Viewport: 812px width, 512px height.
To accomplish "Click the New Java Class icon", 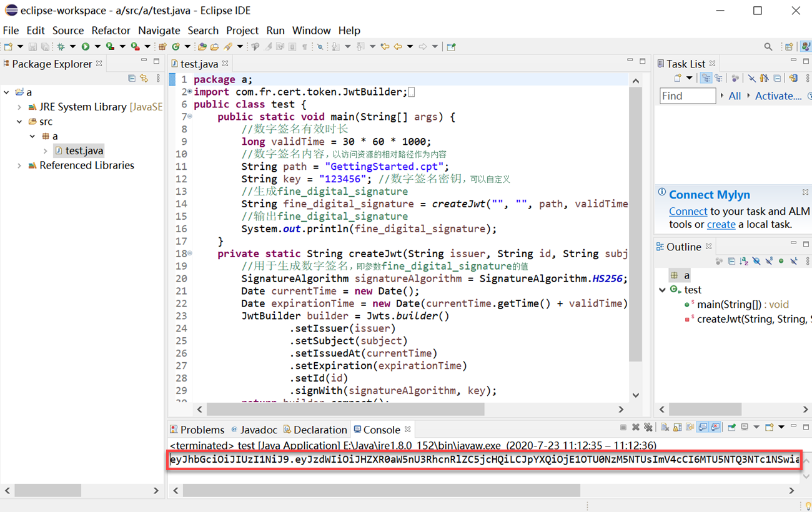I will click(x=176, y=47).
